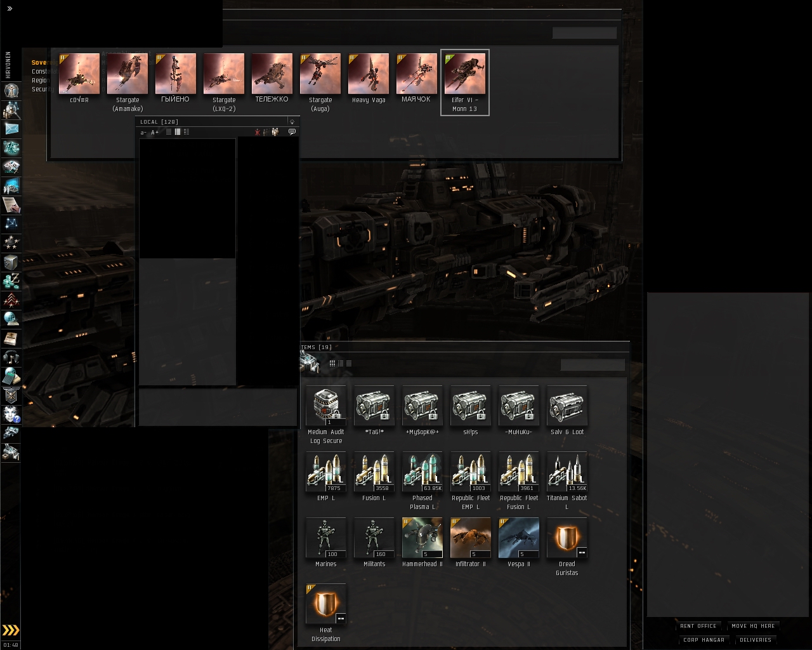Viewport: 812px width, 650px height.
Task: Select the Fusion L ammo stack
Action: tap(374, 477)
